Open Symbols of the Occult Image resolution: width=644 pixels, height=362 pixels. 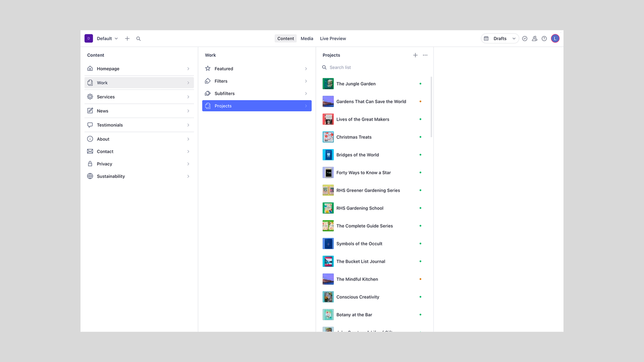click(374, 244)
